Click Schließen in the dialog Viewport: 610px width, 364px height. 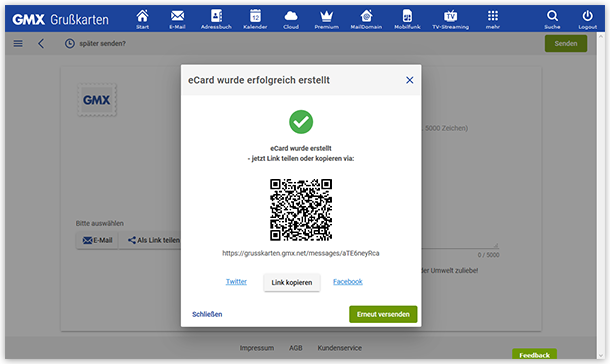207,314
